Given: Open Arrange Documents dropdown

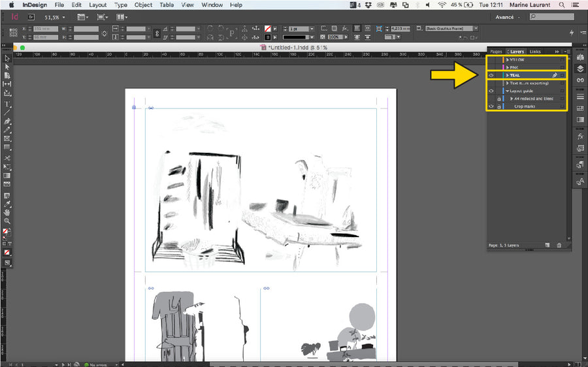Looking at the screenshot, I should click(122, 17).
